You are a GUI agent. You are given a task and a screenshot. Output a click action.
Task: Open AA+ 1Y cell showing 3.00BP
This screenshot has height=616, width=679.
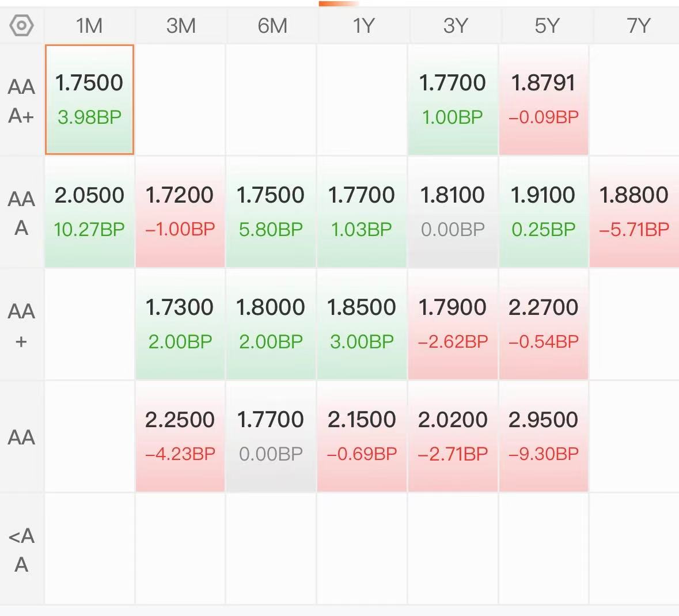(362, 324)
